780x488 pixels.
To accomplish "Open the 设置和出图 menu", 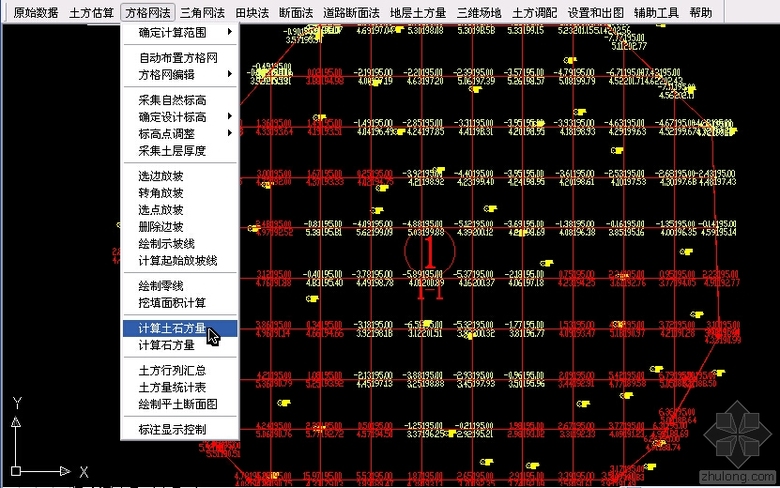I will (596, 13).
